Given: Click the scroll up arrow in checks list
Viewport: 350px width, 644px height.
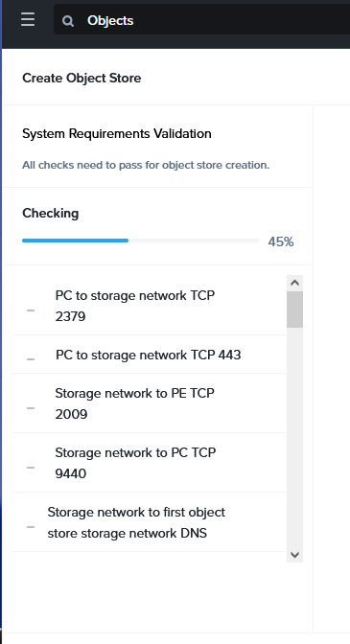Looking at the screenshot, I should (x=294, y=283).
